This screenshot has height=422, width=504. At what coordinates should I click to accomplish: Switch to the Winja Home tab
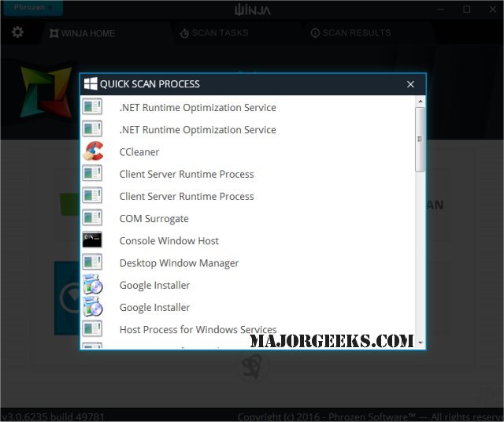pyautogui.click(x=82, y=33)
